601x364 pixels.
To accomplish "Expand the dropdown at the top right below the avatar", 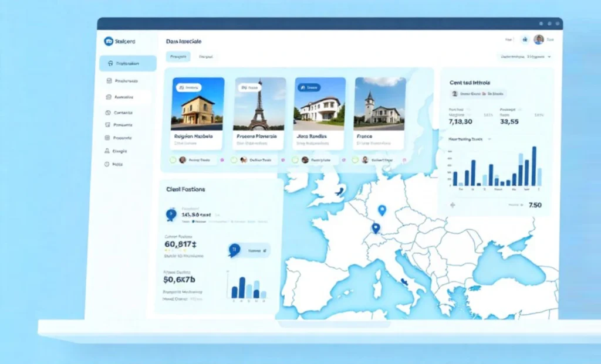I will click(x=549, y=57).
